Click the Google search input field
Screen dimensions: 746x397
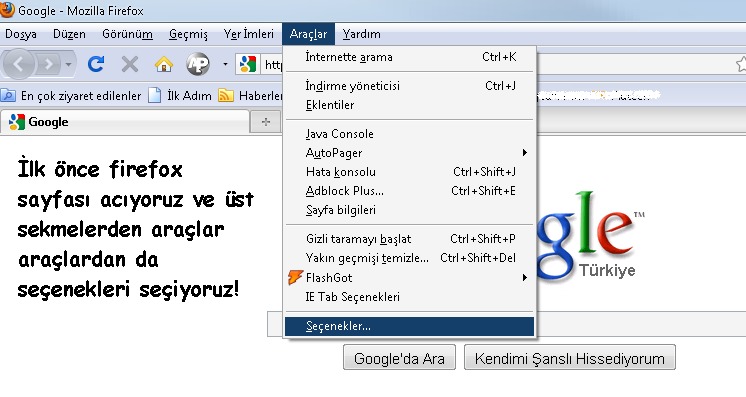tap(506, 324)
